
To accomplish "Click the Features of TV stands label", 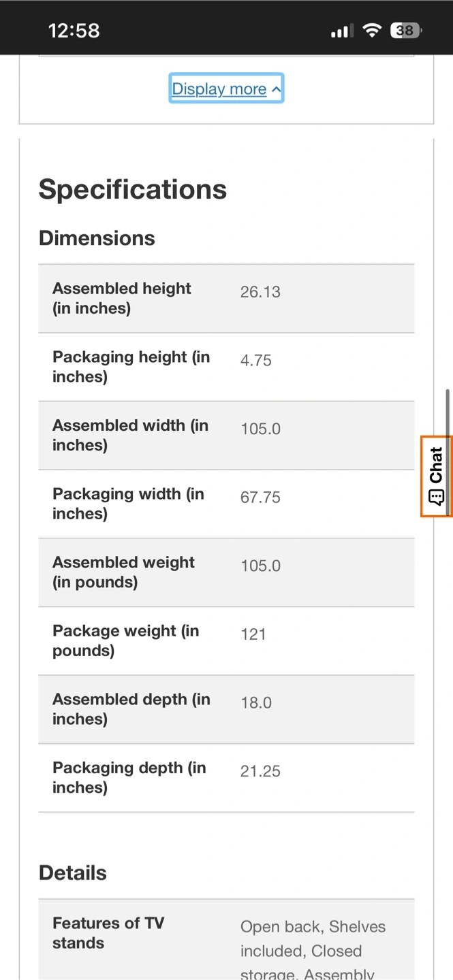I will tap(108, 933).
